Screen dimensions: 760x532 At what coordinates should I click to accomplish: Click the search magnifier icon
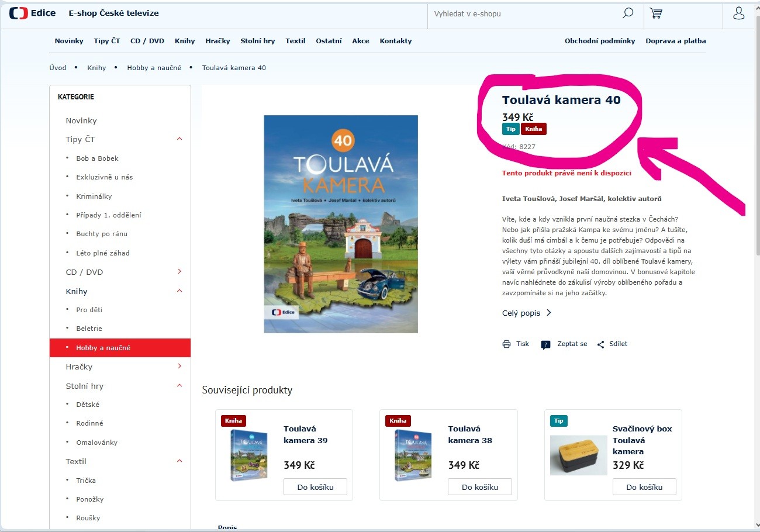tap(628, 13)
